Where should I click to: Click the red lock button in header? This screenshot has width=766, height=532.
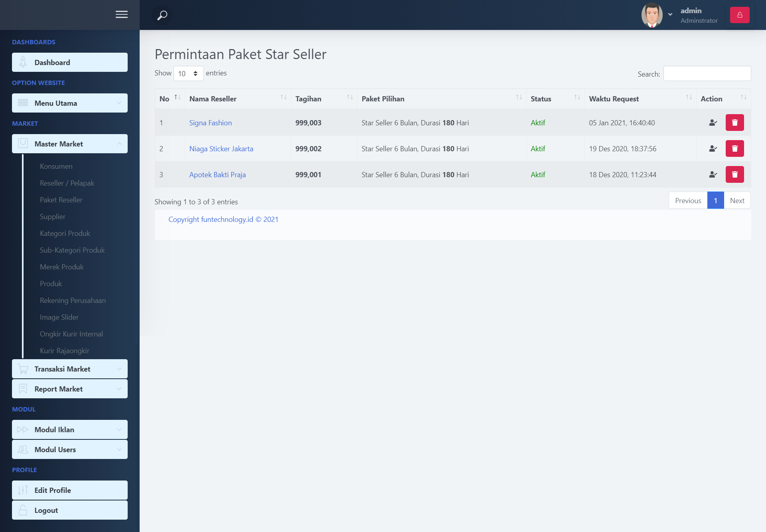739,15
